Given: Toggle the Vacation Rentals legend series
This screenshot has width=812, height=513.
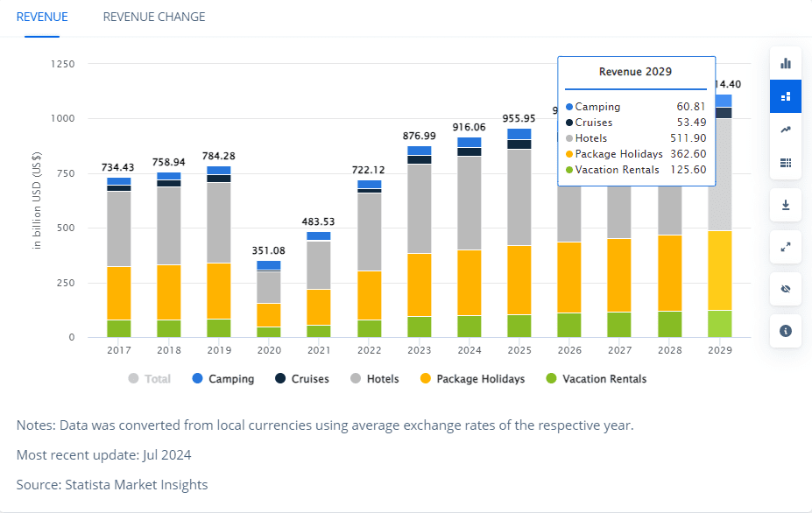Looking at the screenshot, I should (596, 379).
